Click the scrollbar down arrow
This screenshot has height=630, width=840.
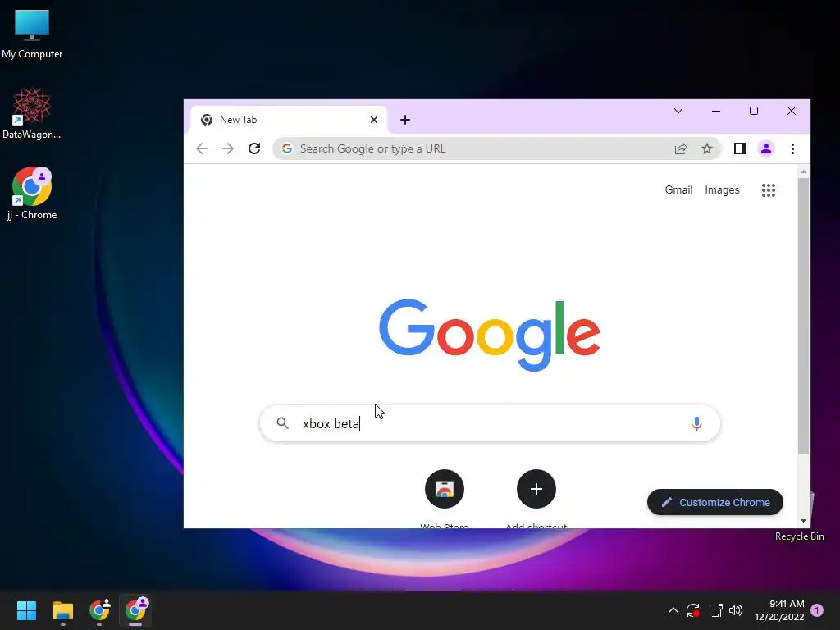pyautogui.click(x=803, y=521)
